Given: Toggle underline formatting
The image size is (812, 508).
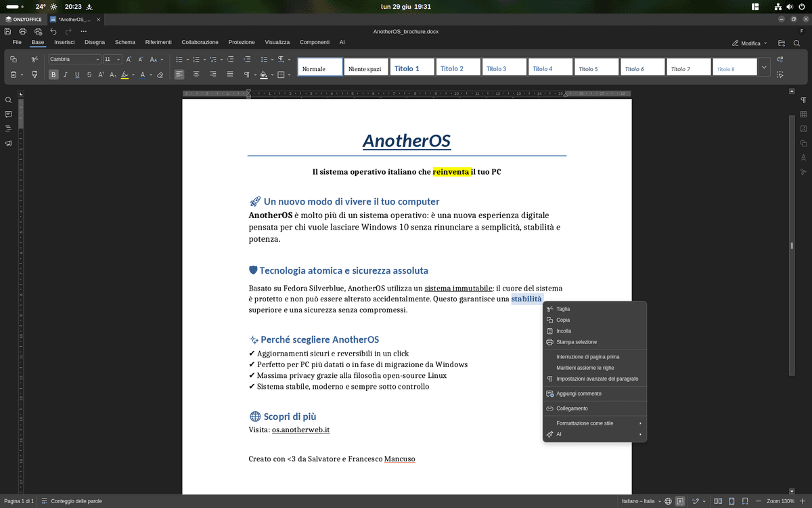Looking at the screenshot, I should 77,75.
